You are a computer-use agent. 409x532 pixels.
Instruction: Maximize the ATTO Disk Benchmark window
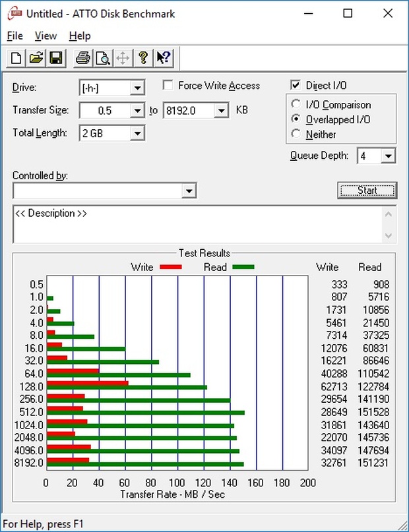(x=348, y=14)
